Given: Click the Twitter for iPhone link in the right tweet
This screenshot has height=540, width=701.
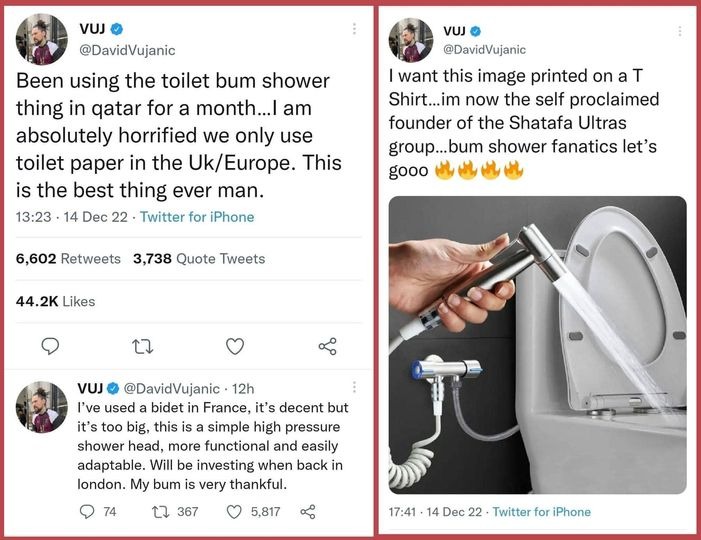Looking at the screenshot, I should 541,512.
